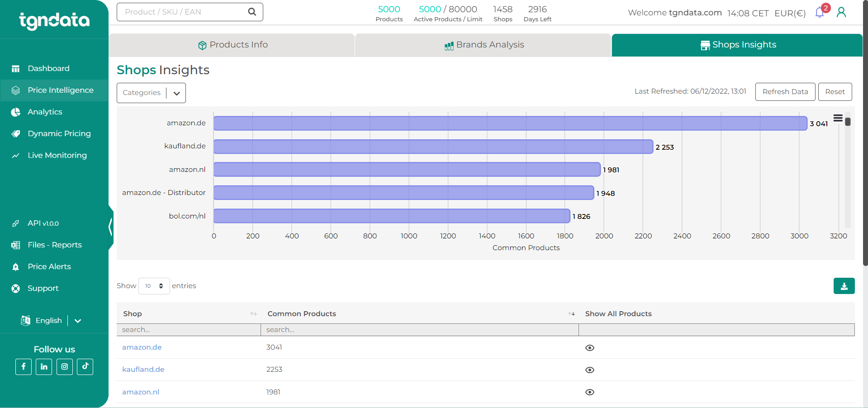Click the chart's vertical scroll handle
This screenshot has width=868, height=408.
(848, 122)
